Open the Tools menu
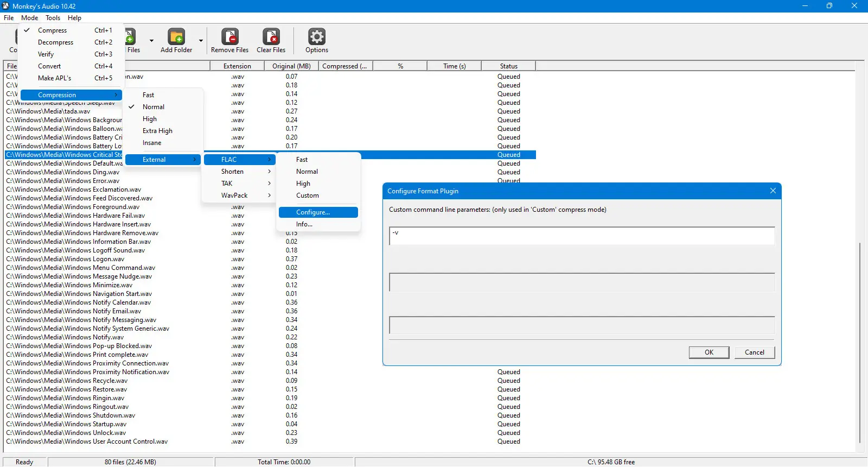The height and width of the screenshot is (467, 868). coord(53,18)
